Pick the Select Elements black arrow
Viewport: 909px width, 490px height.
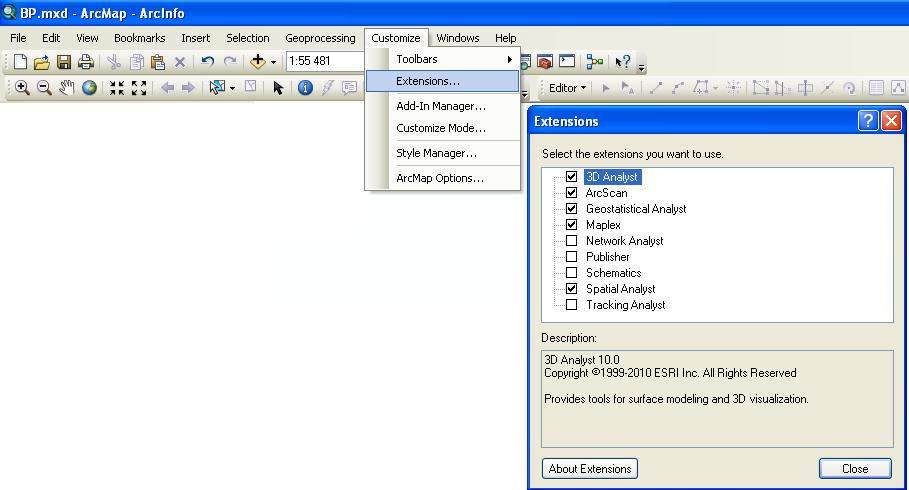pyautogui.click(x=278, y=88)
